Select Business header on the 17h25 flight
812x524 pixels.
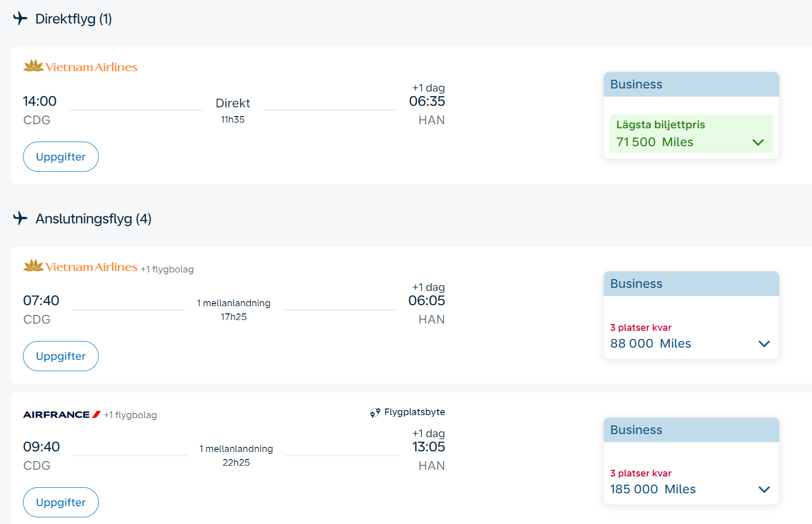click(691, 284)
